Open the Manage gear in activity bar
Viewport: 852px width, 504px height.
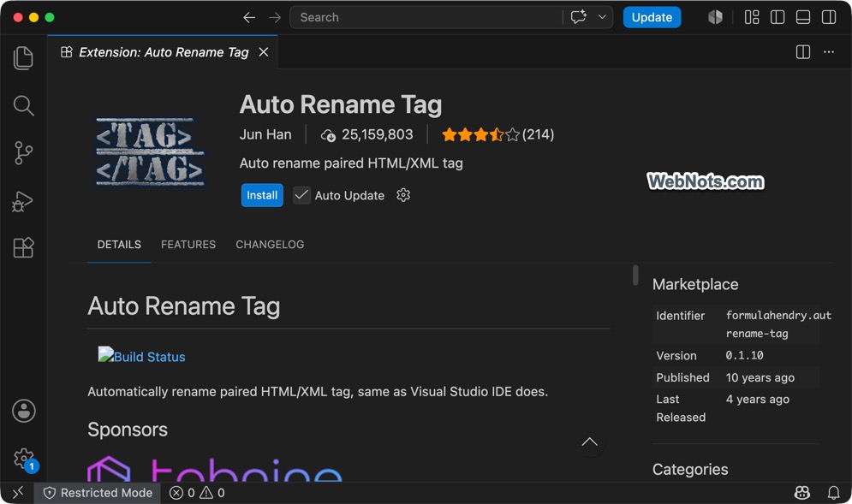tap(24, 459)
